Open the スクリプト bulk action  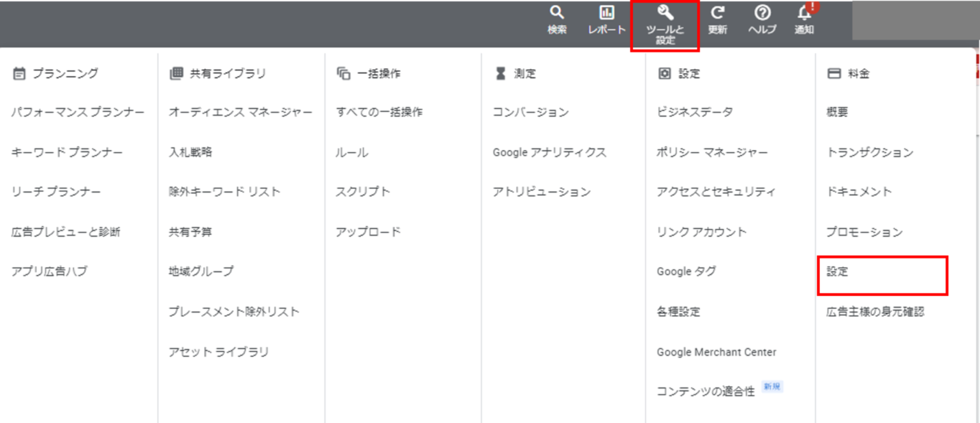coord(362,192)
